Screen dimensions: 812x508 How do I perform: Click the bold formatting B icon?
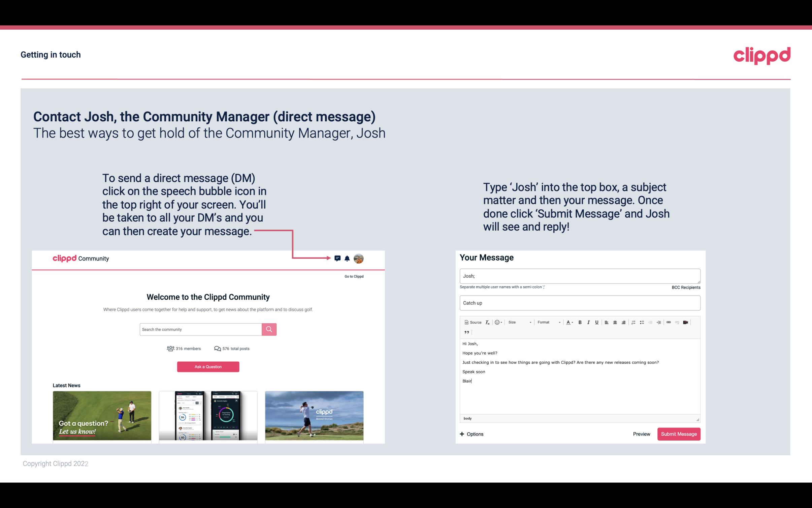[579, 322]
